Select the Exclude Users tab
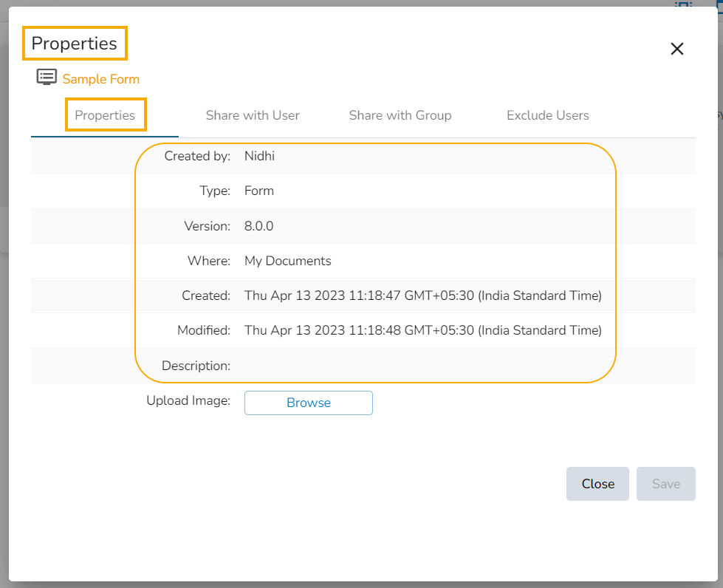 pyautogui.click(x=547, y=115)
